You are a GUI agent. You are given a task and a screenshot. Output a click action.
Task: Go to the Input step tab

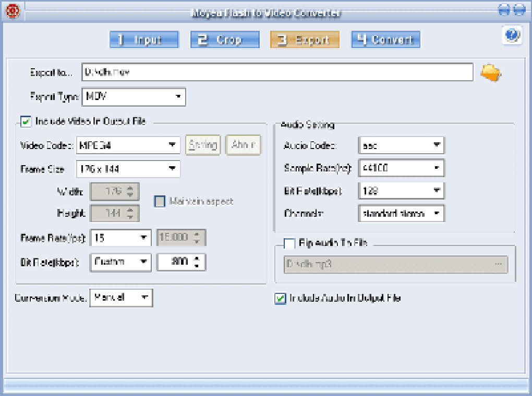click(144, 40)
